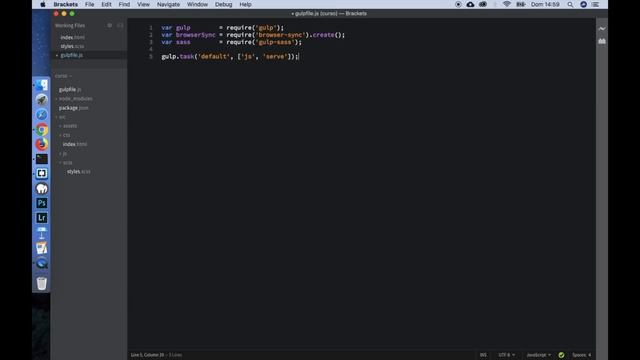Click the battery status indicator
Screen dimensions: 640x360
point(521,4)
